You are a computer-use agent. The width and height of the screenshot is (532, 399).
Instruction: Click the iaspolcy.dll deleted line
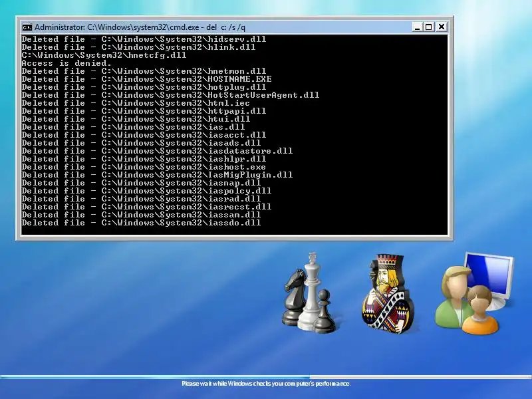coord(146,191)
